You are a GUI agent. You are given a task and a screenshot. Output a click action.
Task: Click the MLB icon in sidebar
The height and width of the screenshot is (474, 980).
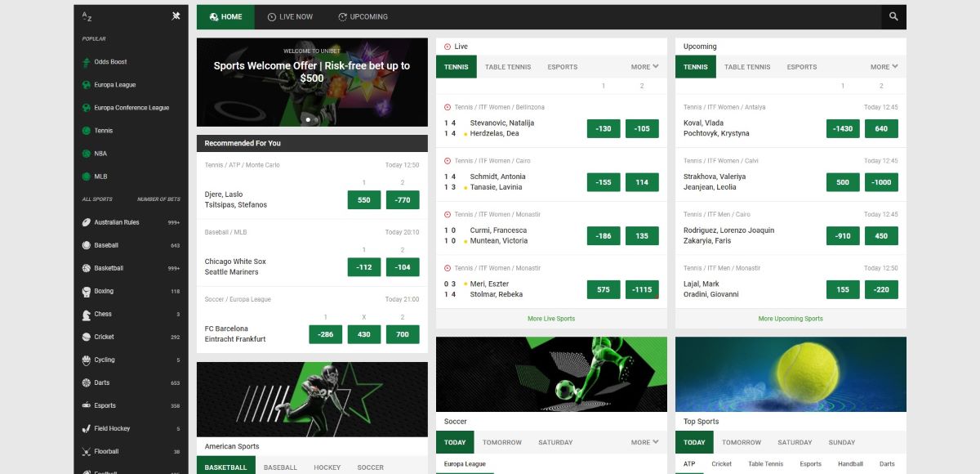tap(87, 177)
